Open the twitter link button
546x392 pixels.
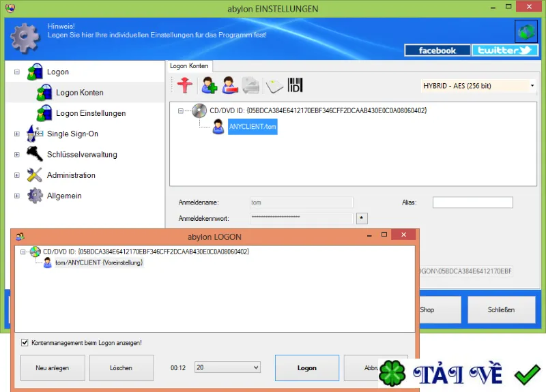click(504, 50)
